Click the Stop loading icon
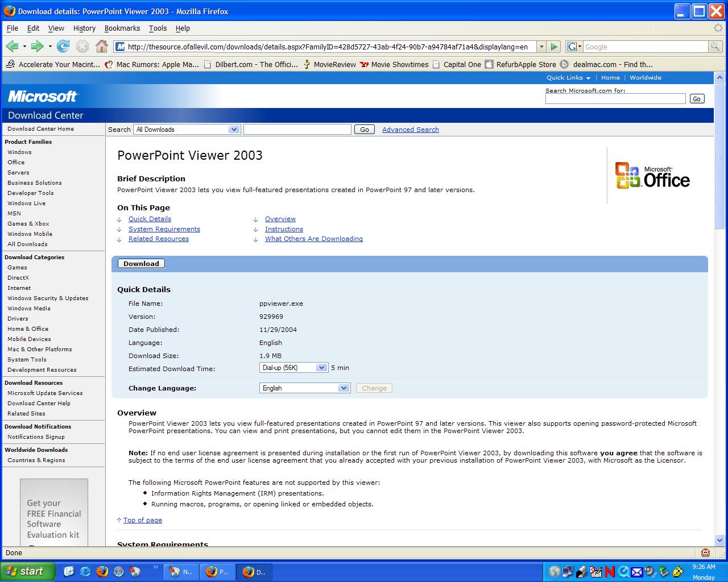728x582 pixels. pos(82,47)
